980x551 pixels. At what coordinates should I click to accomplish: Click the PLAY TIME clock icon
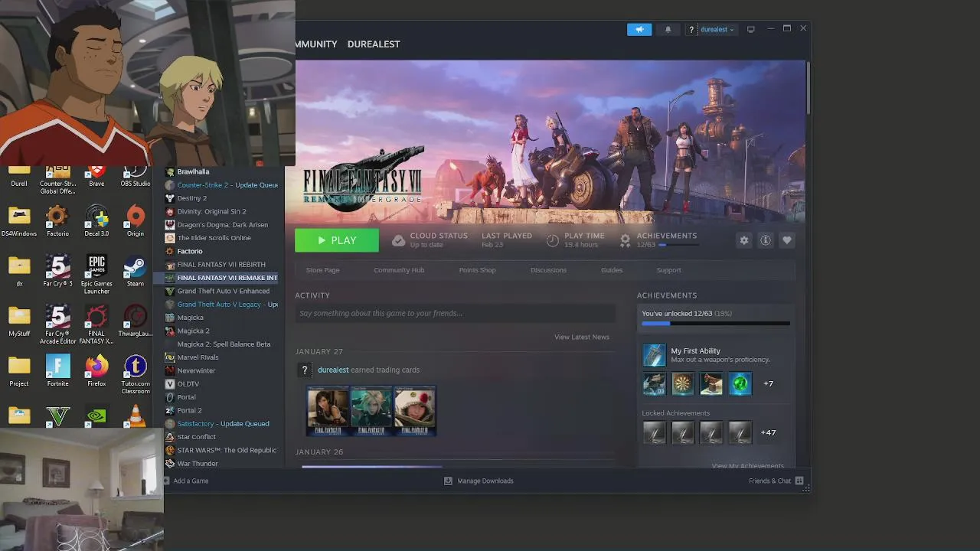(552, 240)
